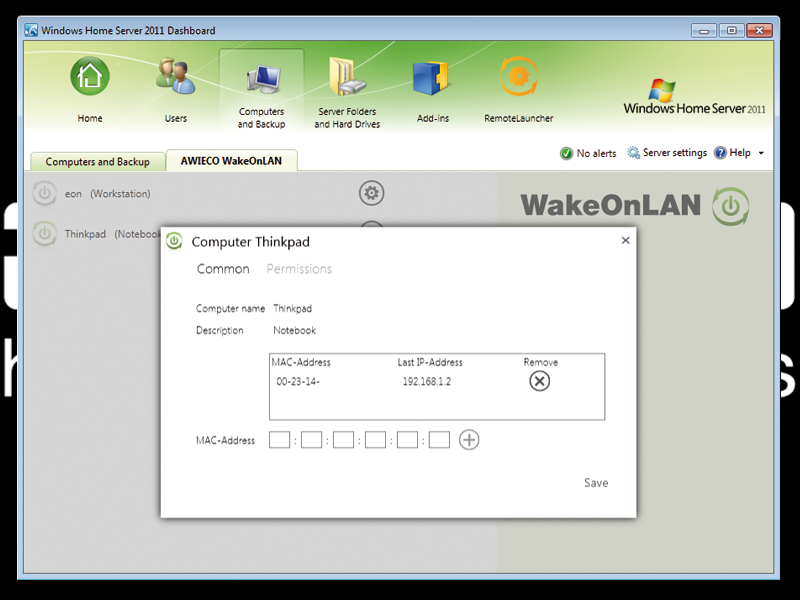
Task: Minimize the Dashboard window
Action: [704, 31]
